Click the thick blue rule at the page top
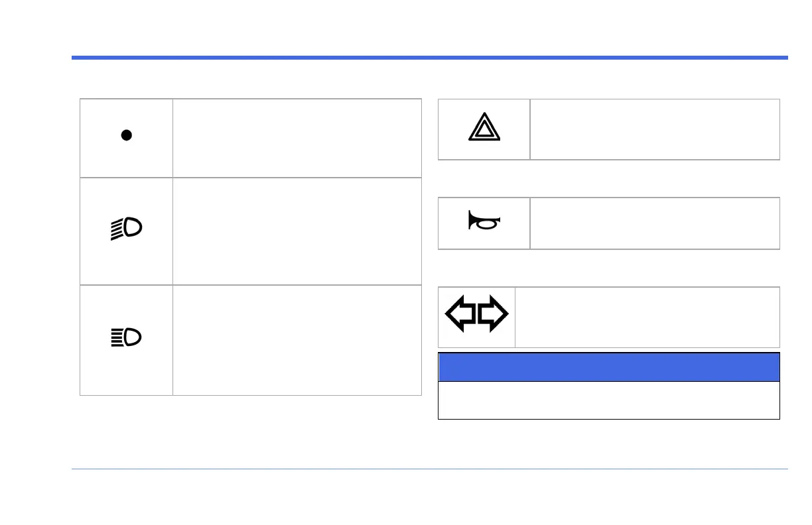 tap(429, 58)
